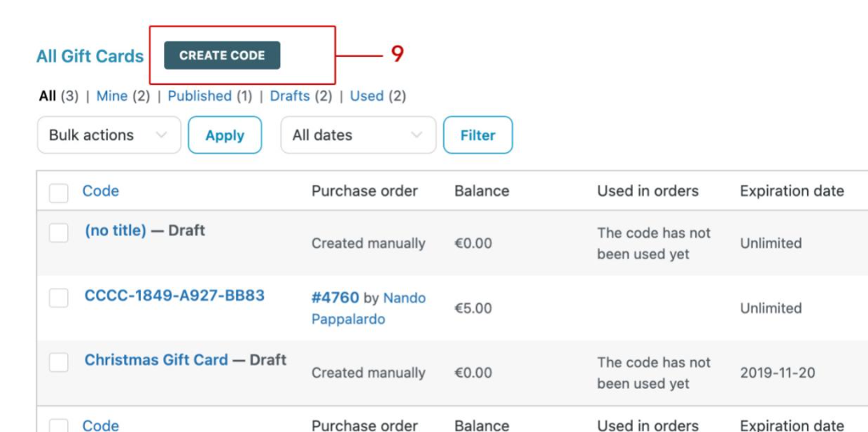Viewport: 868px width, 432px height.
Task: Open the (no title) gift card
Action: click(115, 230)
